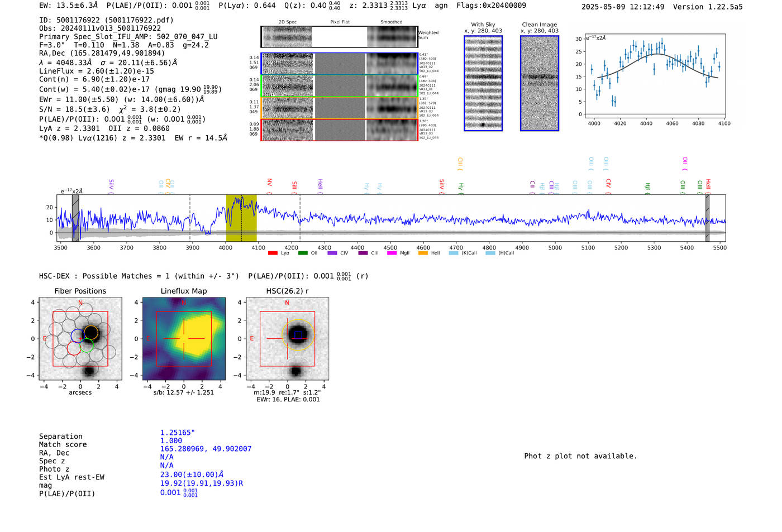This screenshot has height=532, width=782.
Task: Select the ID: 5001176922 text line
Action: coord(106,20)
